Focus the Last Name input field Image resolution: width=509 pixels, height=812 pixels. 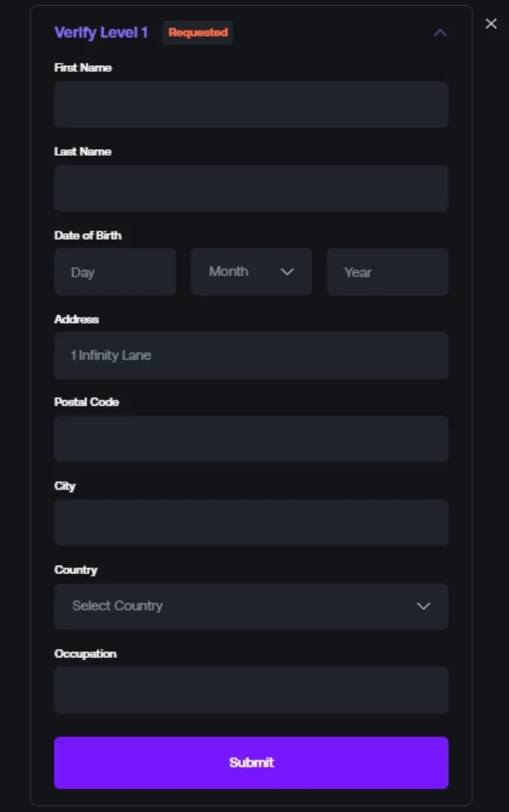250,188
